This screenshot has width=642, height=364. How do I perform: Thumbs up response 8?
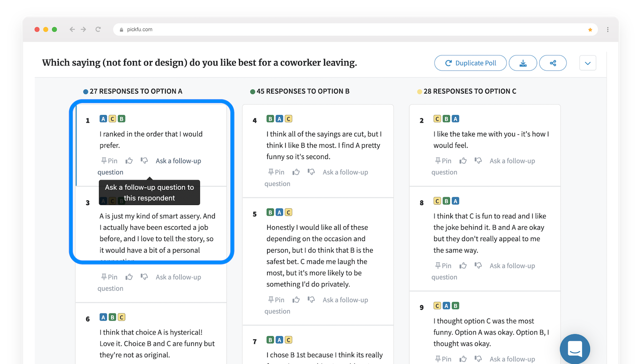(x=463, y=266)
